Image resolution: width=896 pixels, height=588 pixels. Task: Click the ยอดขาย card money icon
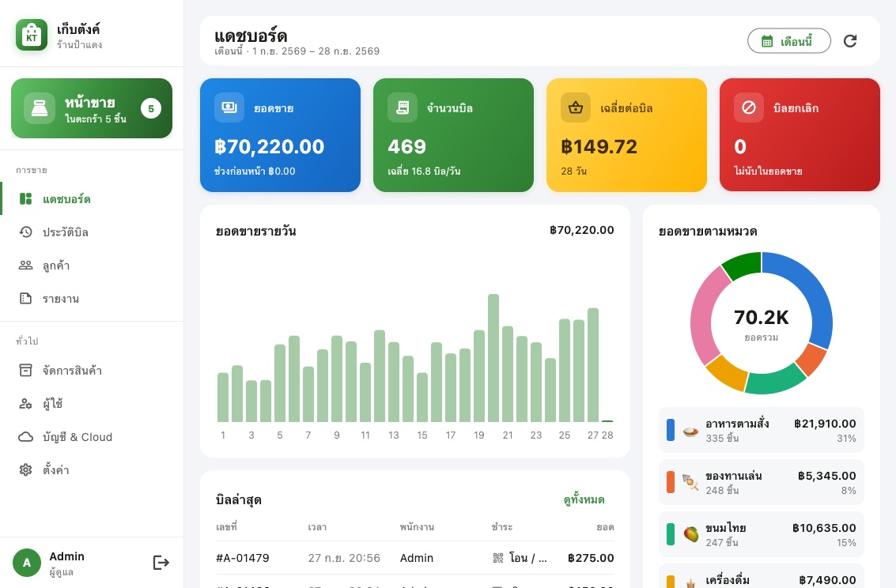coord(229,107)
